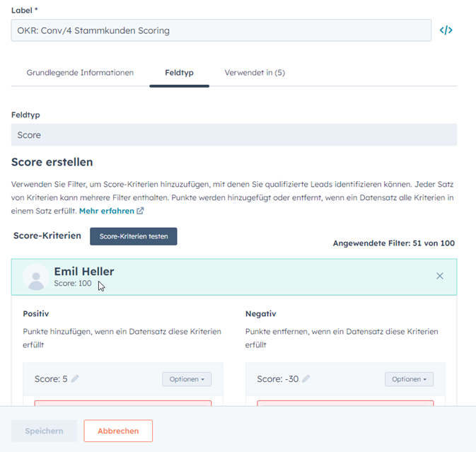Open the Verwendet in (5) tab
The height and width of the screenshot is (452, 476).
click(255, 73)
